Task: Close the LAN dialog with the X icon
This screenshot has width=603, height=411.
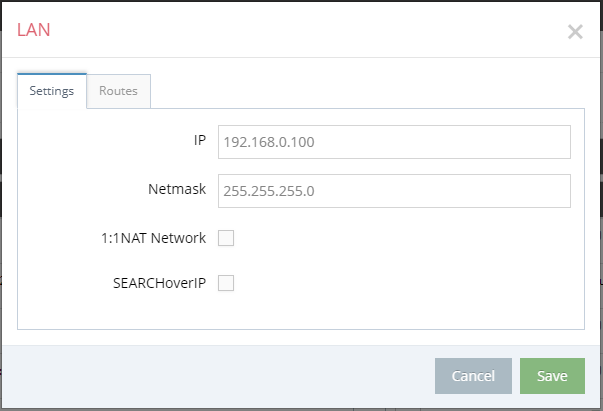Action: point(575,32)
